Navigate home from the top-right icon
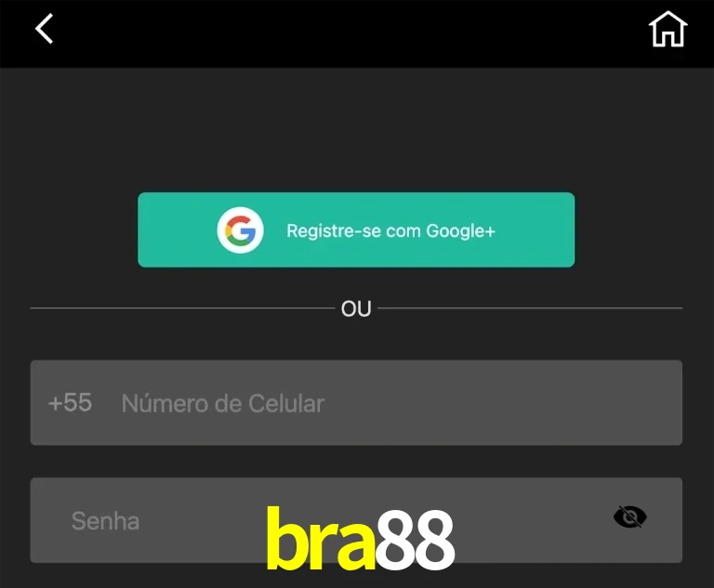 668,29
